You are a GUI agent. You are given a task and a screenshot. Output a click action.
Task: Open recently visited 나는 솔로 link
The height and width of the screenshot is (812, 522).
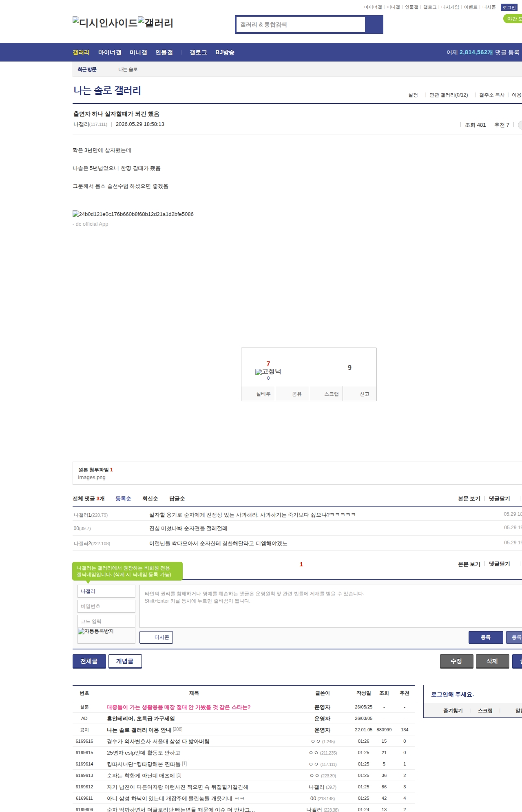point(128,70)
